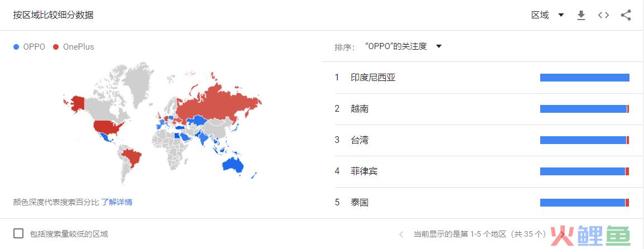Click the sort dropdown arrow beside 关注度
Screen dimensions: 644x249
point(439,46)
